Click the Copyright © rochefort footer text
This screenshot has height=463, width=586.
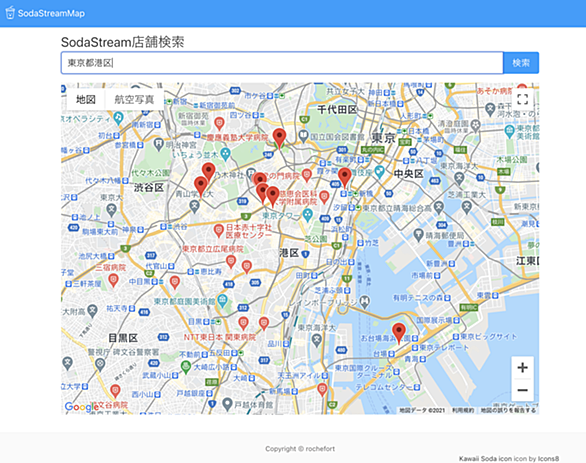[x=300, y=448]
